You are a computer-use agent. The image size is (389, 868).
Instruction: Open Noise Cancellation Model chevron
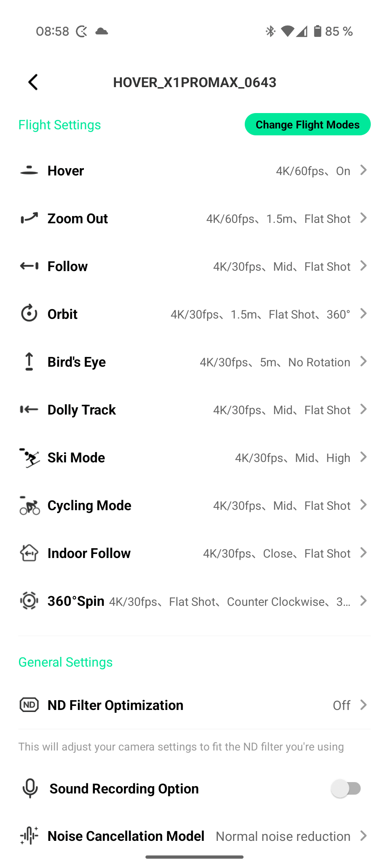pos(363,836)
